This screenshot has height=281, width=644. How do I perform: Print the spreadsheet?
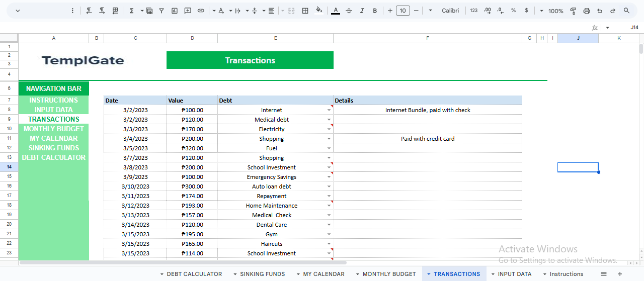pos(586,11)
